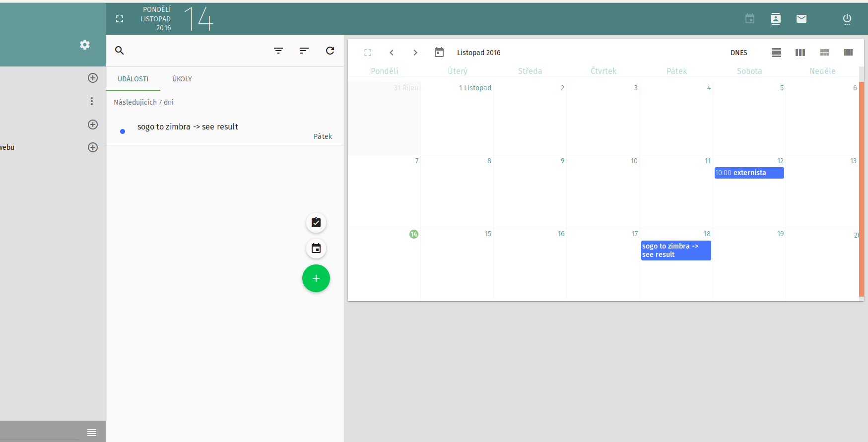Switch to week view icon
The image size is (868, 442).
coord(800,53)
